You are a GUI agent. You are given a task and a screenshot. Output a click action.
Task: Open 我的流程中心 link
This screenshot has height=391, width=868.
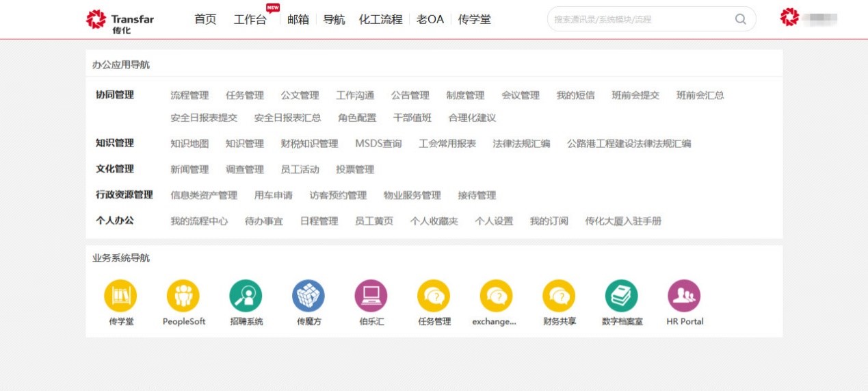199,221
